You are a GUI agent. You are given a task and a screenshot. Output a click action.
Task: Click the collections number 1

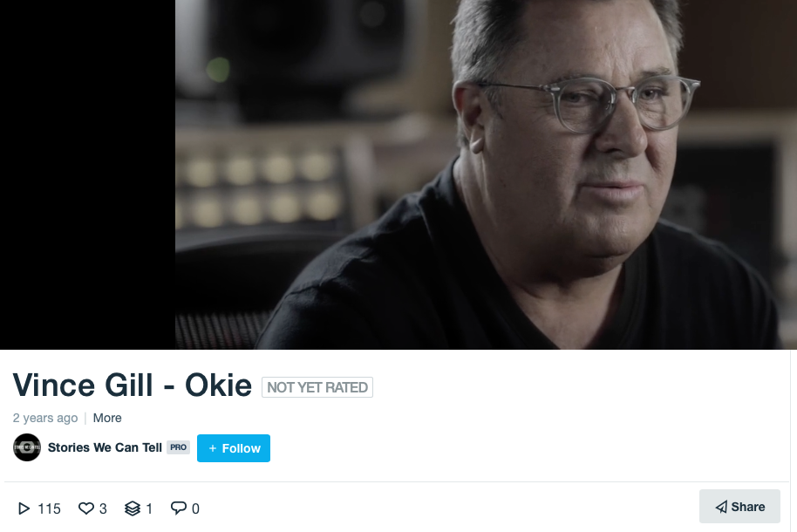coord(149,509)
